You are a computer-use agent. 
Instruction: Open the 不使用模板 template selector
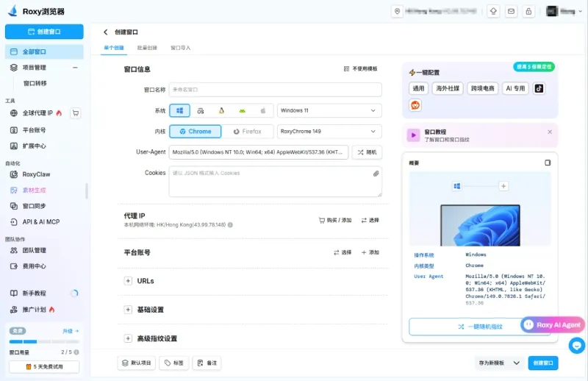pos(360,68)
